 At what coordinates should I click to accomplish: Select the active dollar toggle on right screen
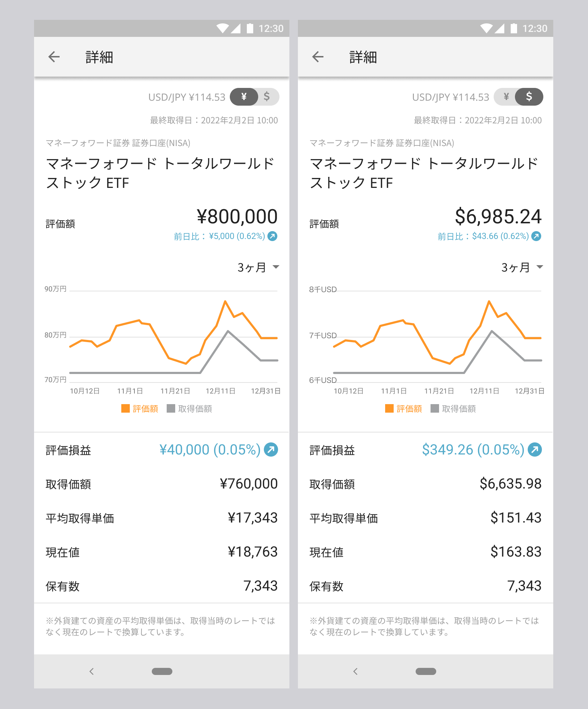pos(529,97)
